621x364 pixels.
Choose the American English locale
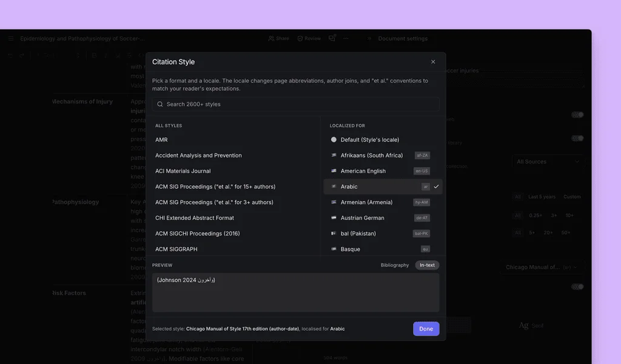click(383, 171)
